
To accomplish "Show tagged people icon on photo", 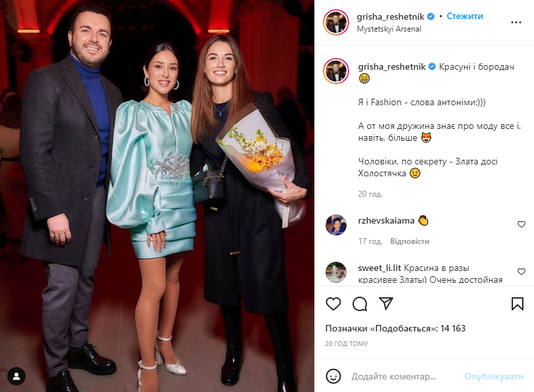I will (16, 376).
